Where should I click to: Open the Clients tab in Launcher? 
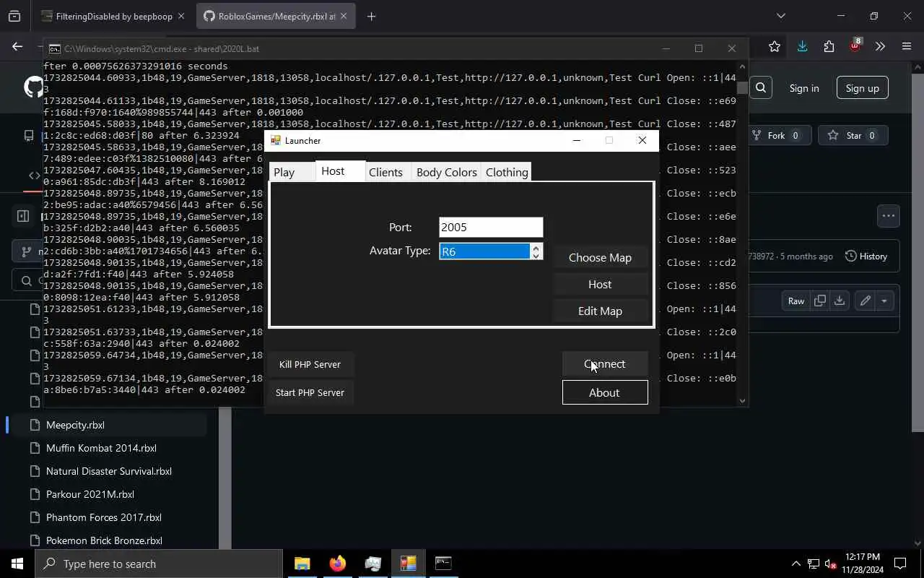coord(386,172)
